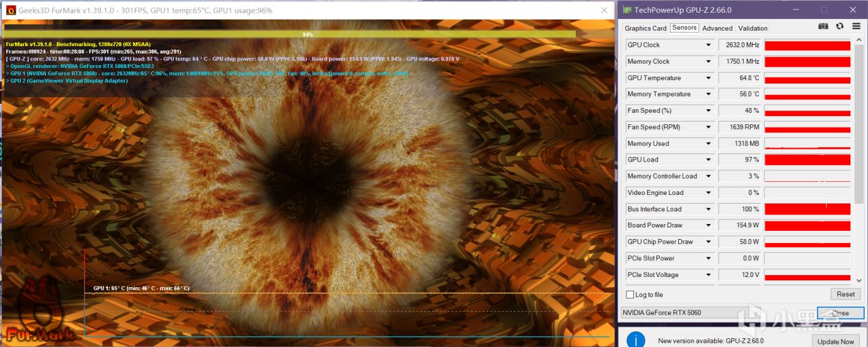Click the GPU Clock value 2632.0 MHz

click(740, 45)
